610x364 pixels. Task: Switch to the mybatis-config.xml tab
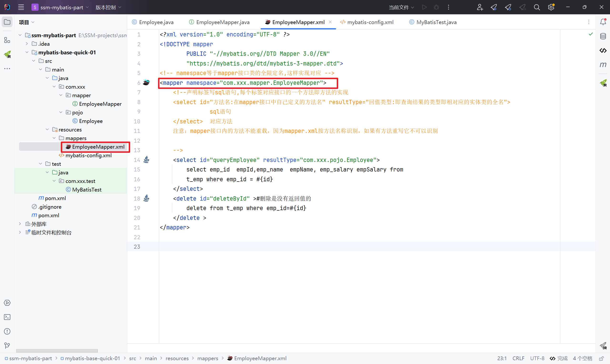(x=370, y=22)
